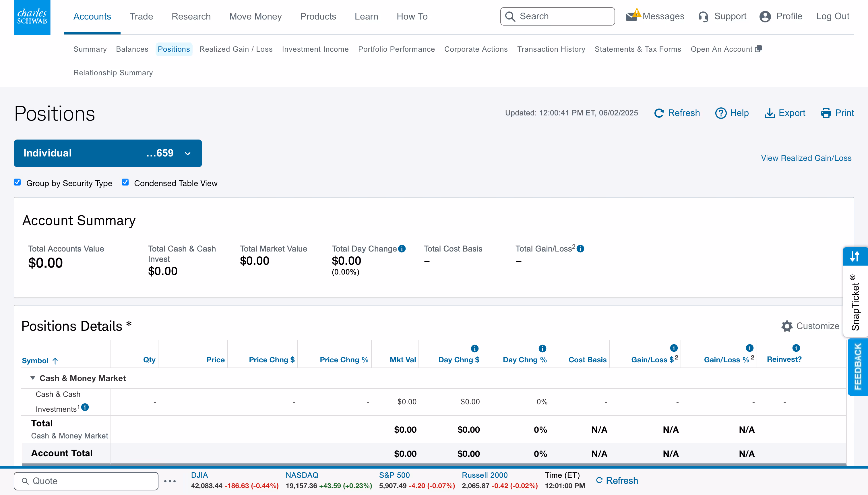Switch to Balances tab
The width and height of the screenshot is (868, 495).
(x=132, y=49)
